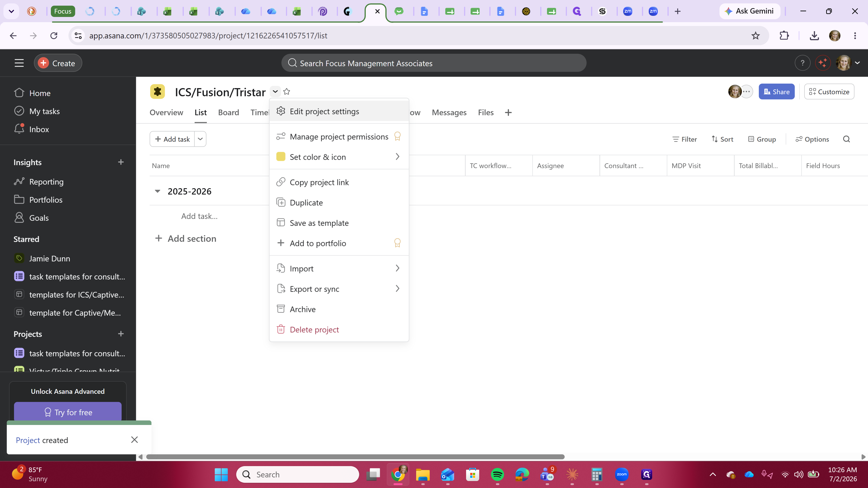Open the Asana help question mark
Screen dimensions: 868x488
[x=802, y=63]
